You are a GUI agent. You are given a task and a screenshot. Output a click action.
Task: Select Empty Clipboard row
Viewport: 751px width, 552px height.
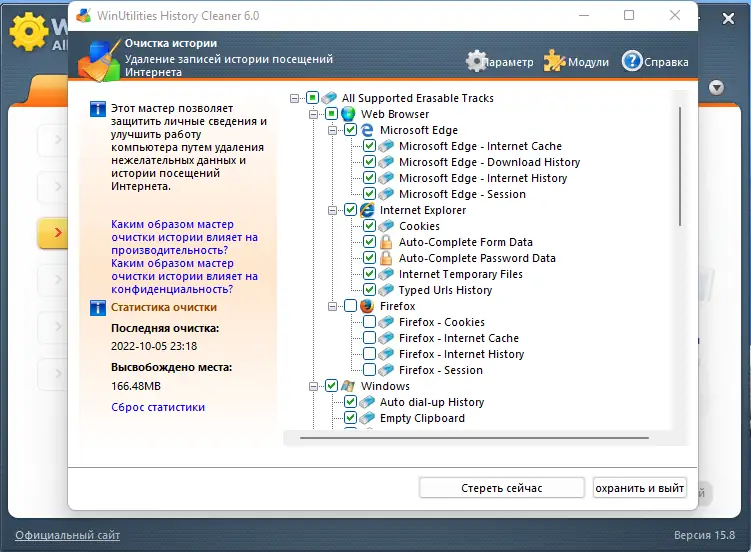(422, 418)
